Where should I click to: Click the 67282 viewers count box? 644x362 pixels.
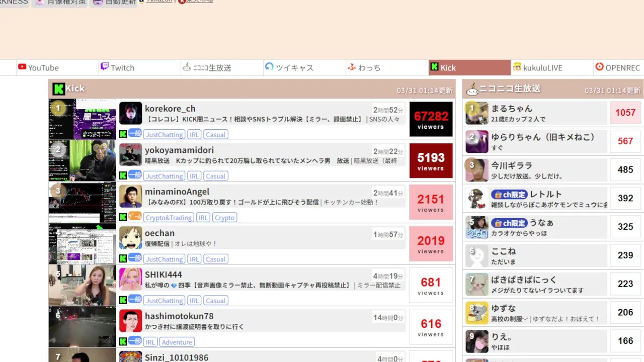[431, 119]
